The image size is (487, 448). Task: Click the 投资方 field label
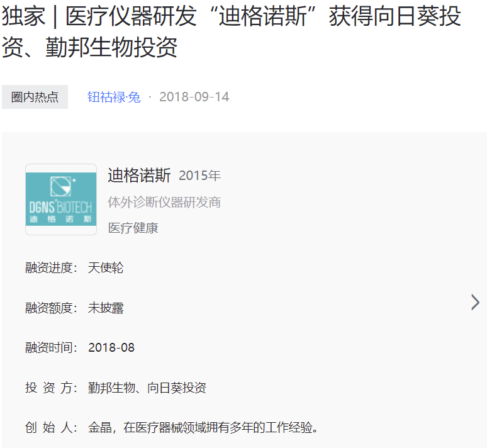tap(51, 388)
